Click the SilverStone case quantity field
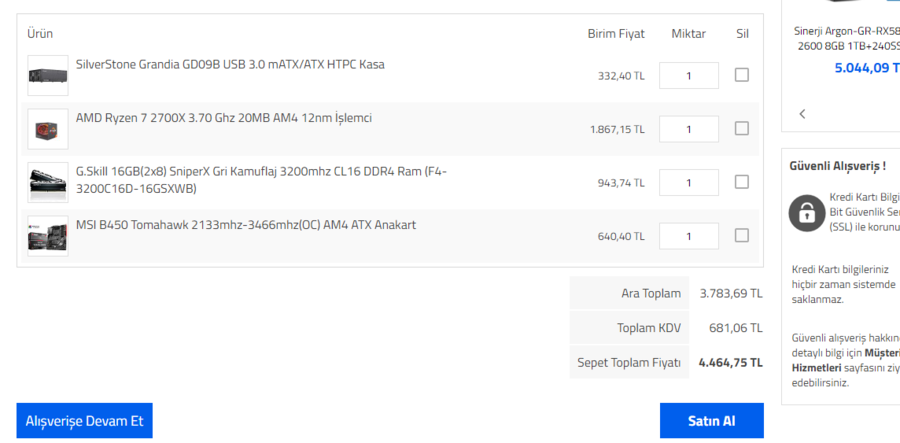The image size is (900, 443). [688, 76]
